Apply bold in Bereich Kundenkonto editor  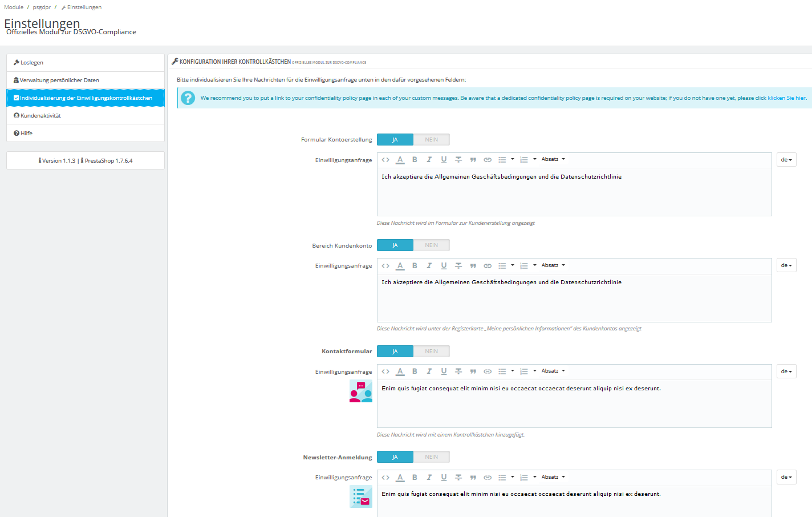click(x=415, y=265)
